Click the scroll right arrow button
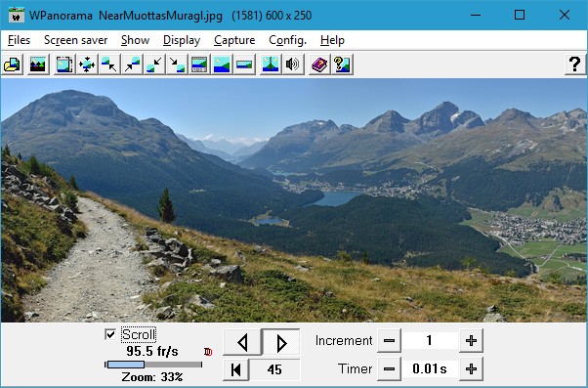The image size is (588, 388). (281, 342)
